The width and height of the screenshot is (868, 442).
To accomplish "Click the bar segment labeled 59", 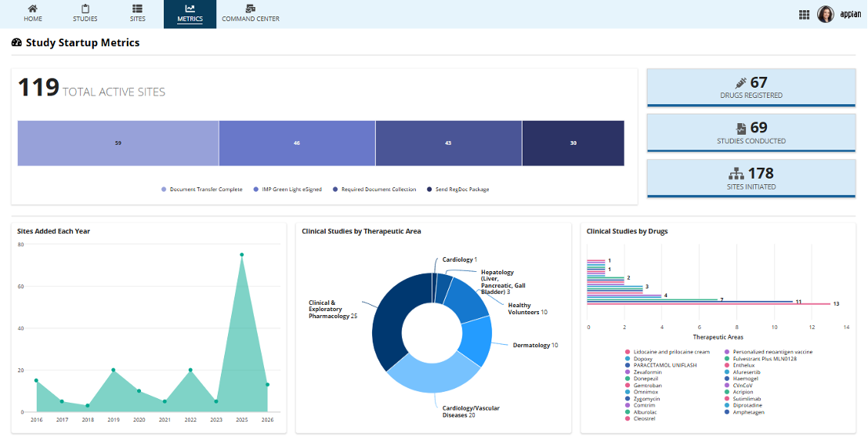I will pyautogui.click(x=118, y=143).
